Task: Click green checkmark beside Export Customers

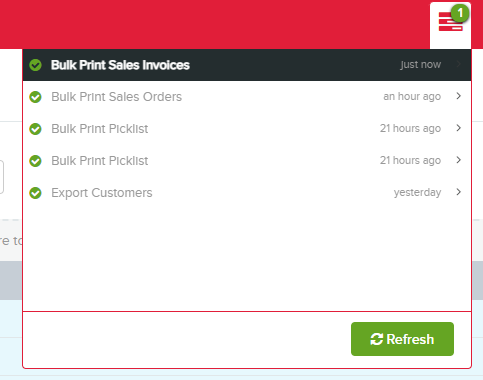Action: (35, 193)
